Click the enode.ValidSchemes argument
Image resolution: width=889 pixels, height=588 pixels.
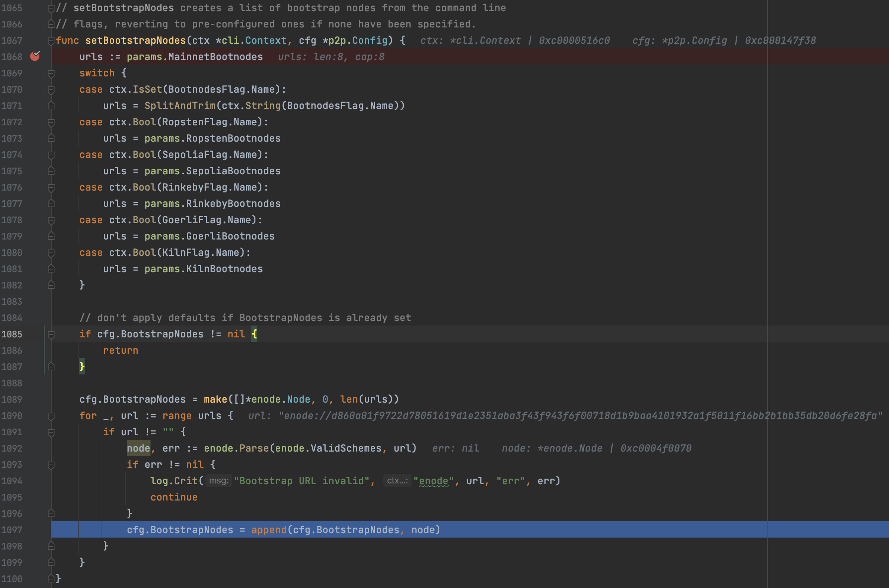tap(328, 449)
